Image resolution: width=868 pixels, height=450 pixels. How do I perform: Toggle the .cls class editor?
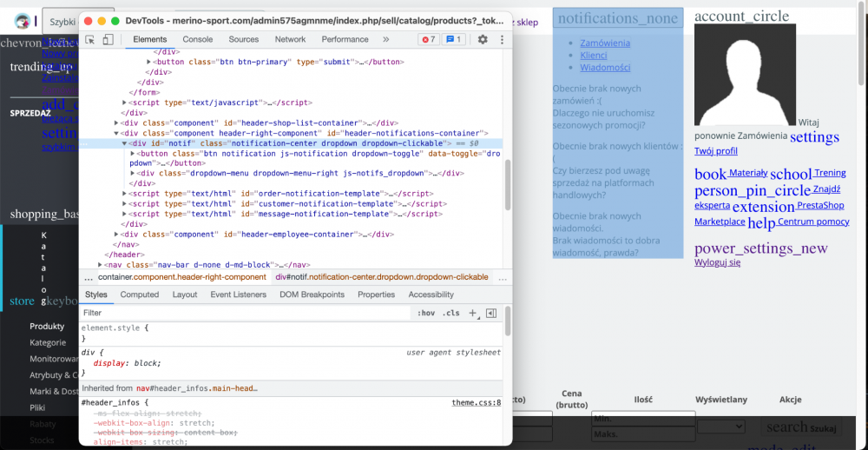pos(451,313)
